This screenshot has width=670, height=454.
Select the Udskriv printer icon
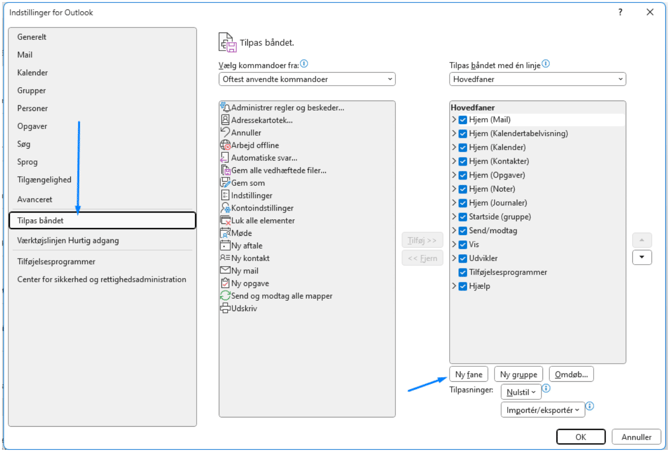[225, 308]
